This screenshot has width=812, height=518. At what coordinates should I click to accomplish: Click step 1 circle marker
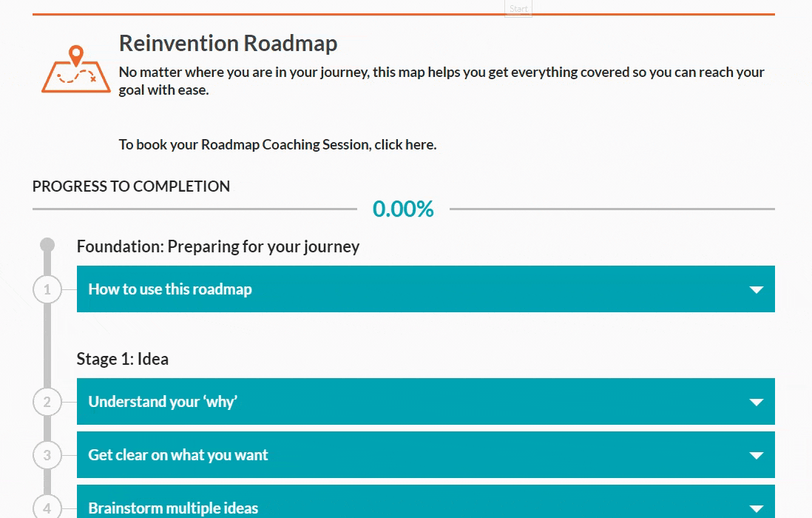tap(47, 289)
